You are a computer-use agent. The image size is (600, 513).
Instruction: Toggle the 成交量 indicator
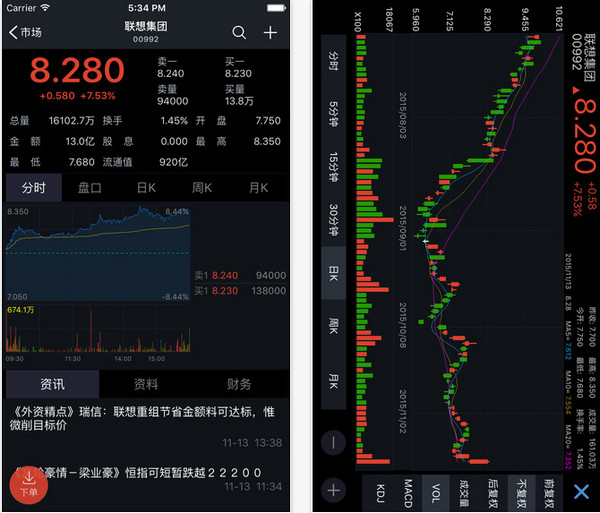pyautogui.click(x=464, y=493)
